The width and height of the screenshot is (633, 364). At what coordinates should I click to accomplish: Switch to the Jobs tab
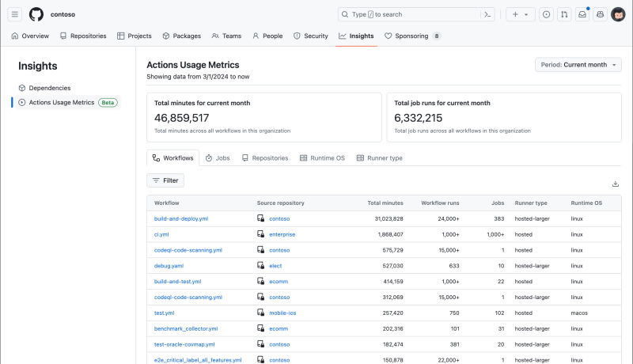[218, 158]
